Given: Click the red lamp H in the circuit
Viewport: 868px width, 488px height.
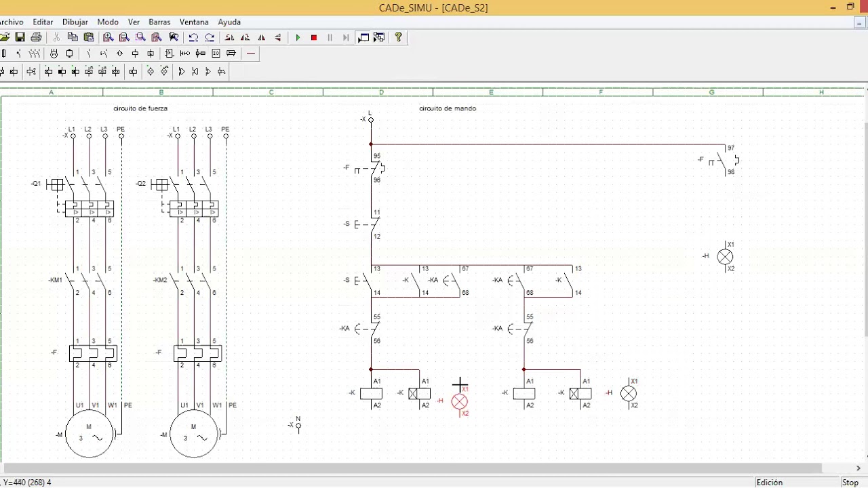Looking at the screenshot, I should coord(460,401).
